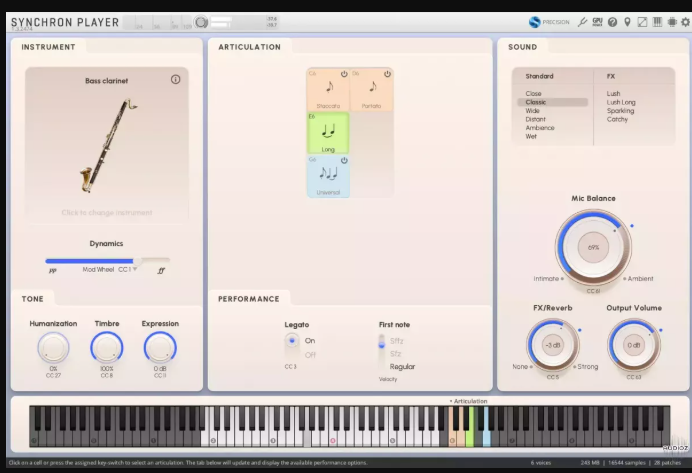Image resolution: width=692 pixels, height=473 pixels.
Task: Choose the Catchy FX preset
Action: point(617,119)
